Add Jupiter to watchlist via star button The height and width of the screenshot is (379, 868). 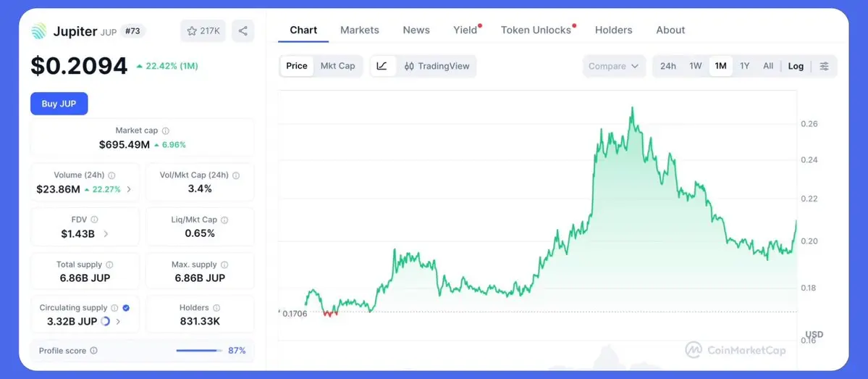click(203, 31)
